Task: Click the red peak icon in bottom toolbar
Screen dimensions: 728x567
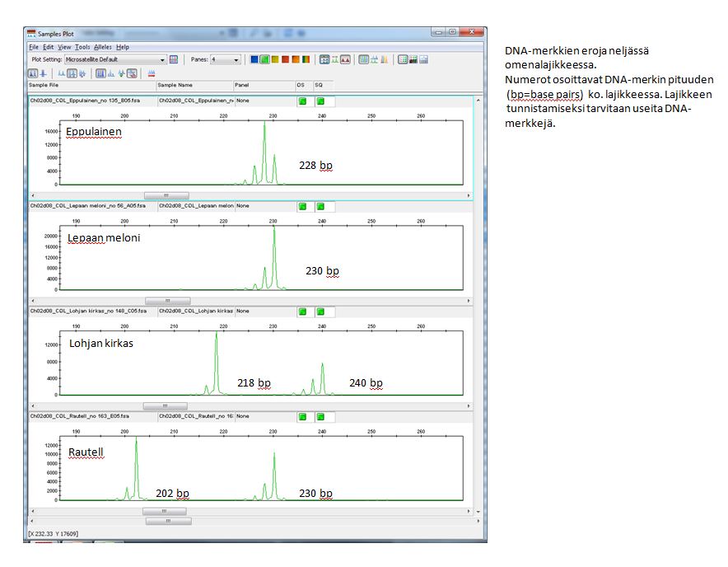Action: point(152,73)
